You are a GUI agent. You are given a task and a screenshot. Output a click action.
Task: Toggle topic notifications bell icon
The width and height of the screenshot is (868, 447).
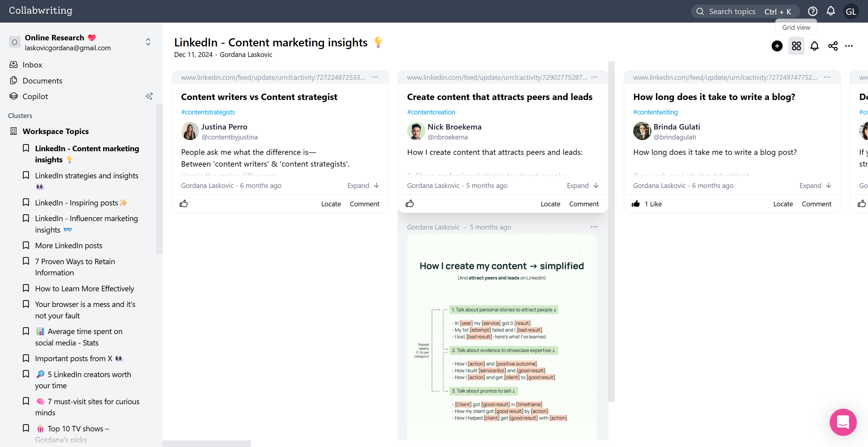click(814, 46)
